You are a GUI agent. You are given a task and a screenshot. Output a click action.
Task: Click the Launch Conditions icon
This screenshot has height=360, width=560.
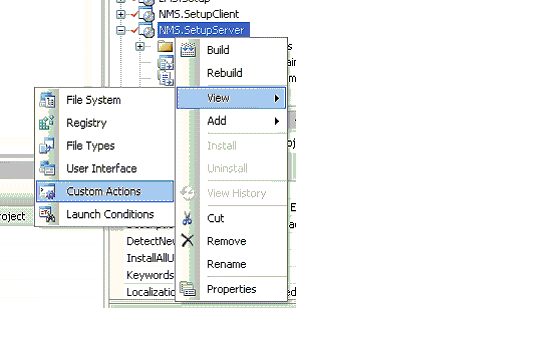[x=47, y=214]
